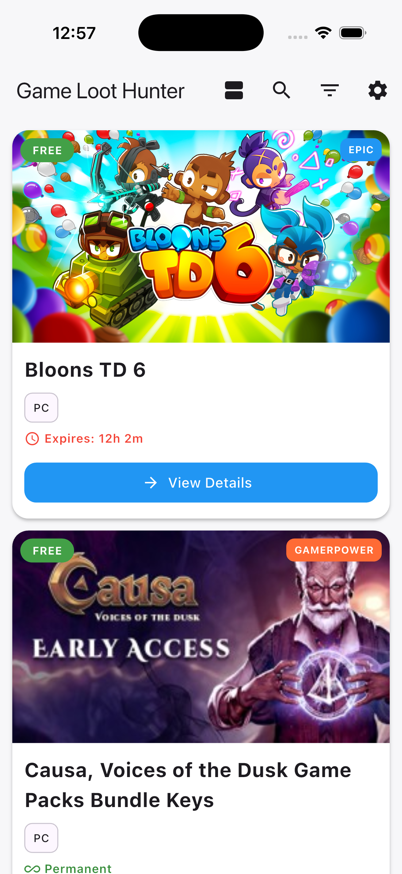Tap the clock icon beside Expires
This screenshot has width=402, height=874.
pos(32,439)
